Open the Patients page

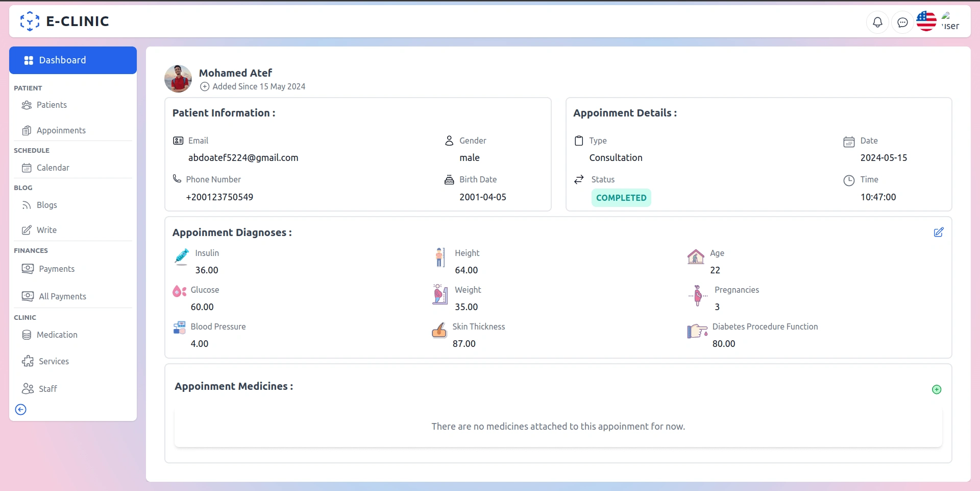click(52, 105)
